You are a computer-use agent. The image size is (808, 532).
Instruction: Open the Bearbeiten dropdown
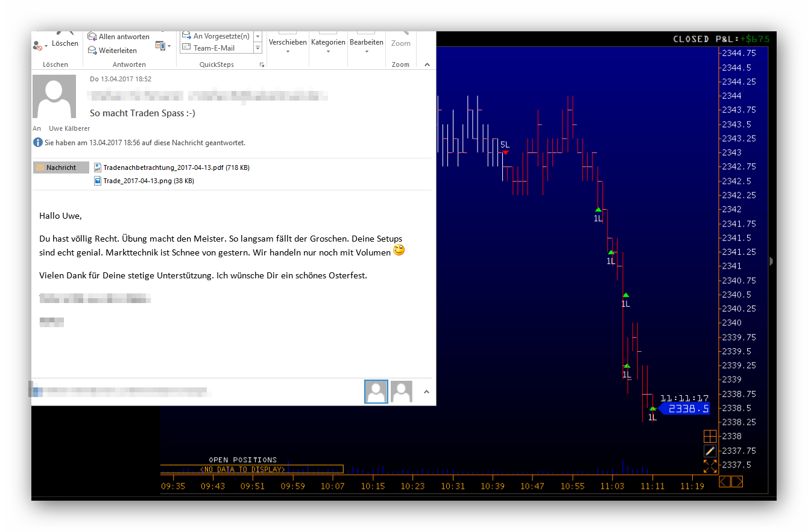(367, 43)
